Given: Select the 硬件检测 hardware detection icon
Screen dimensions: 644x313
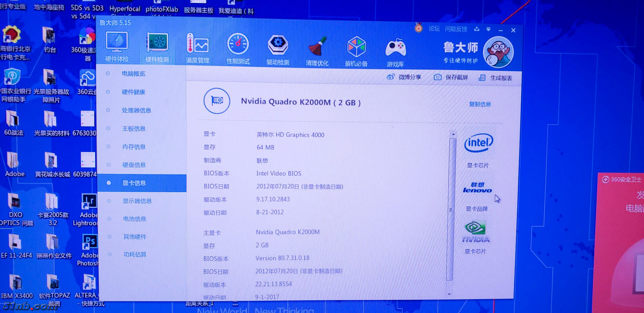Looking at the screenshot, I should [x=157, y=43].
